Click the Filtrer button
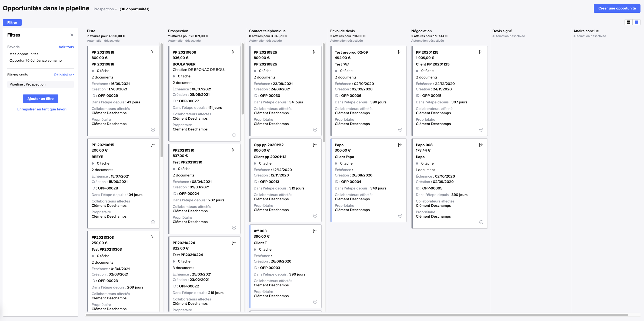Image resolution: width=644 pixels, height=321 pixels. pyautogui.click(x=12, y=22)
